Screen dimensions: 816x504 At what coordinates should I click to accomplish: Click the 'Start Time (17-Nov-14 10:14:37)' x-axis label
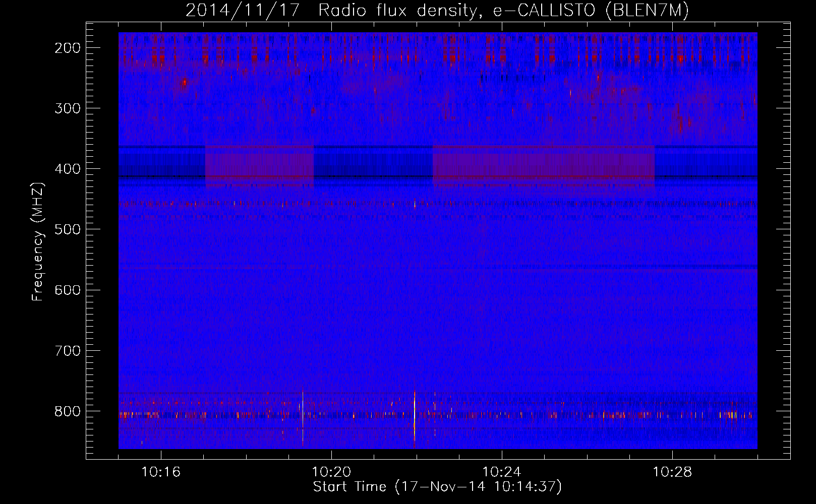coord(437,487)
